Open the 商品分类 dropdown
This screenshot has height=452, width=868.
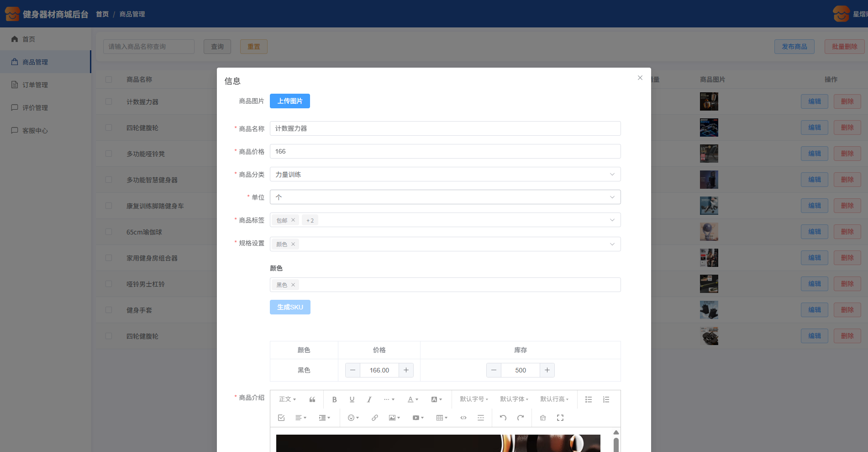(445, 174)
